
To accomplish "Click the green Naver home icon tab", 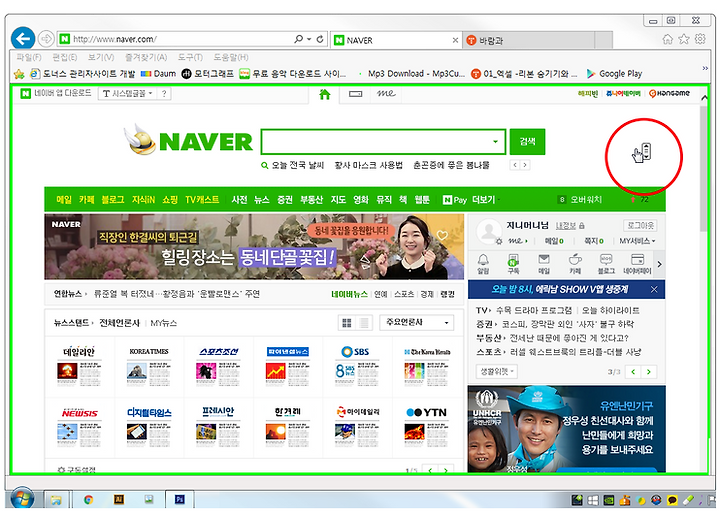I will (325, 95).
